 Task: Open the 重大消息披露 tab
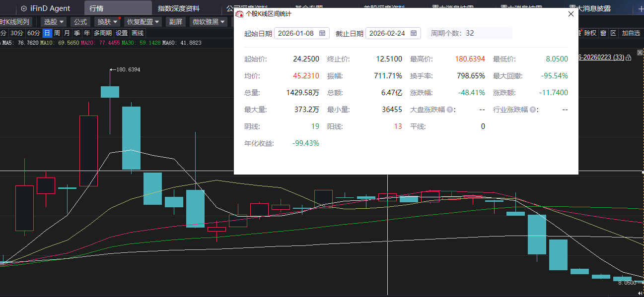click(591, 8)
